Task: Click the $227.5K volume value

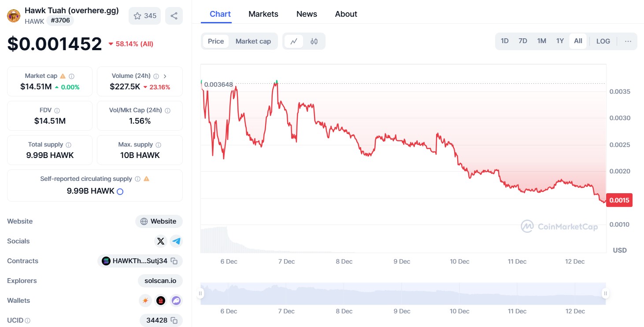Action: coord(125,87)
